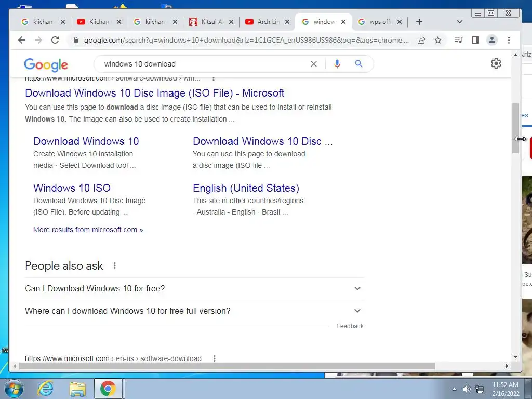Switch to the Arch Lin YouTube tab
This screenshot has width=532, height=399.
click(267, 22)
